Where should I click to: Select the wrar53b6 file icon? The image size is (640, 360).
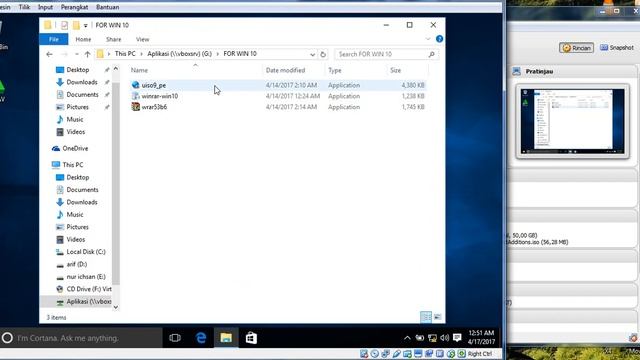coord(136,107)
